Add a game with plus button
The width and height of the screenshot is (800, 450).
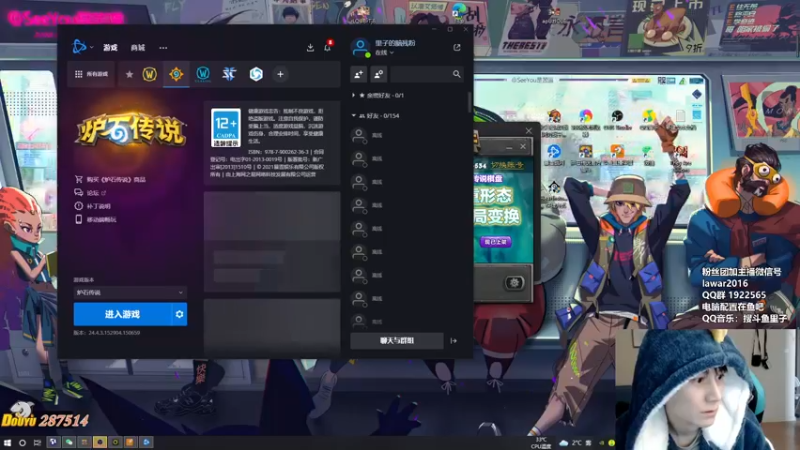point(280,74)
